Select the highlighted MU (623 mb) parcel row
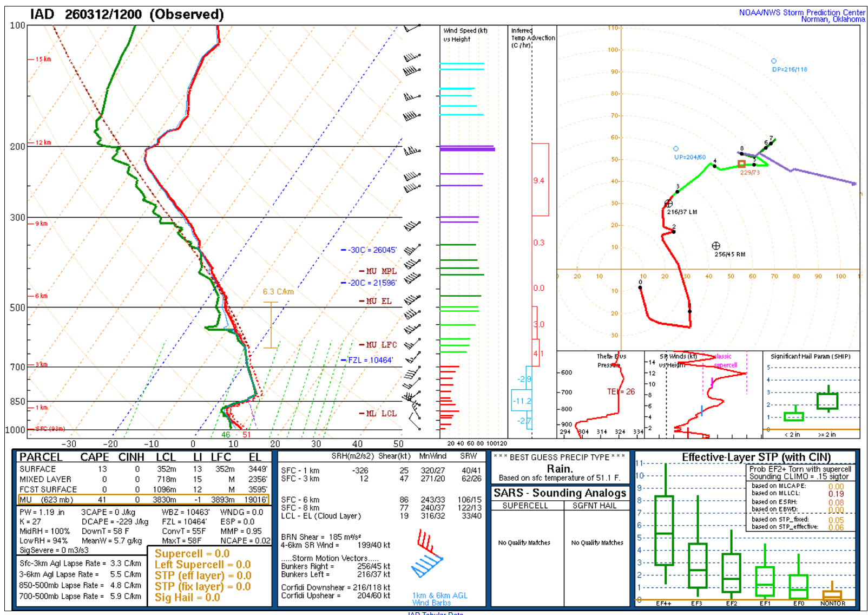 pos(143,500)
